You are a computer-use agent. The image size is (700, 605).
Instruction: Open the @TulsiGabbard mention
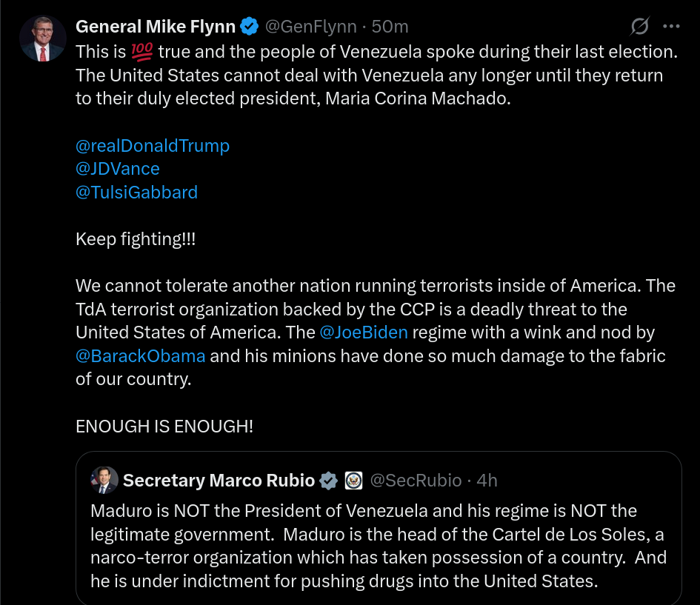point(136,193)
